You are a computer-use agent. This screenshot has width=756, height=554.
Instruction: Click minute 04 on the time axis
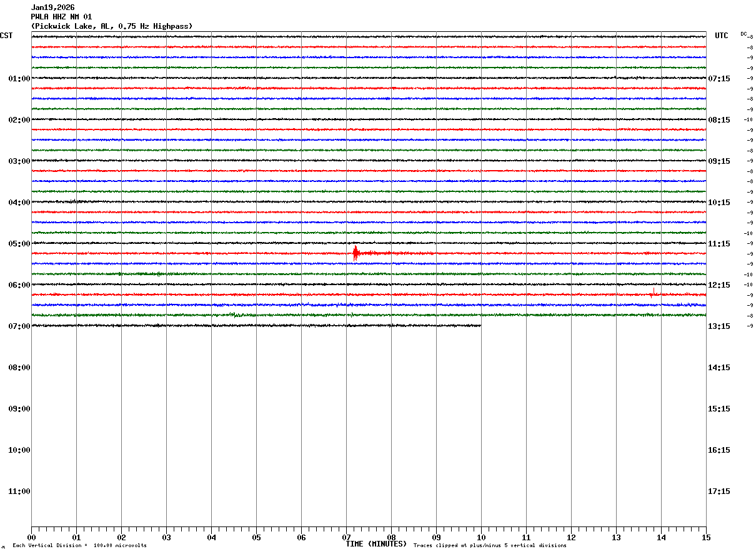(211, 537)
